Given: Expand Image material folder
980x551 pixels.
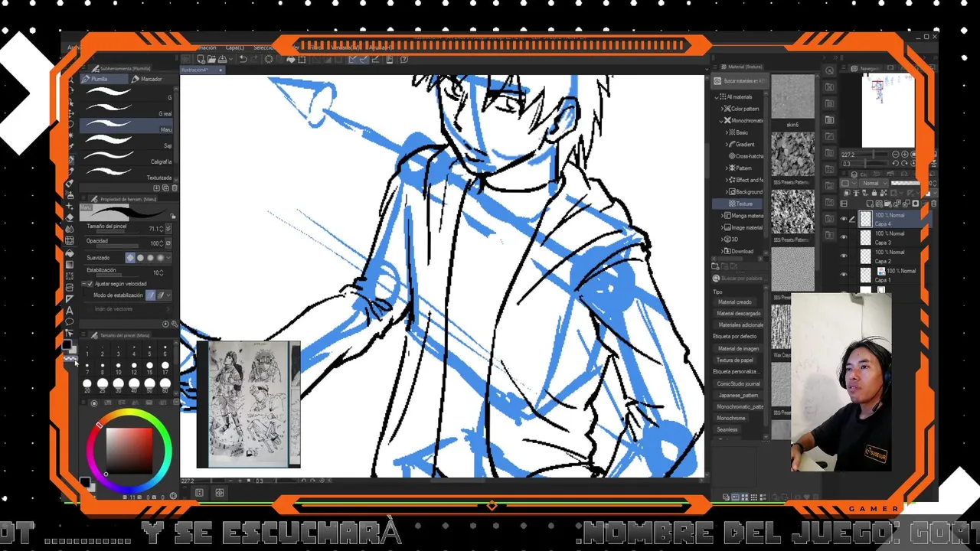Looking at the screenshot, I should tap(722, 227).
